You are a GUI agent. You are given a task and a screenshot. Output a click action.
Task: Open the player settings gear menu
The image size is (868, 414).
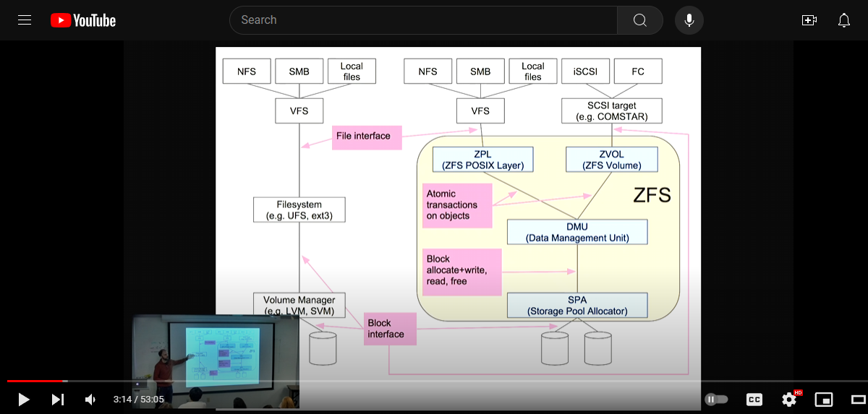coord(789,399)
